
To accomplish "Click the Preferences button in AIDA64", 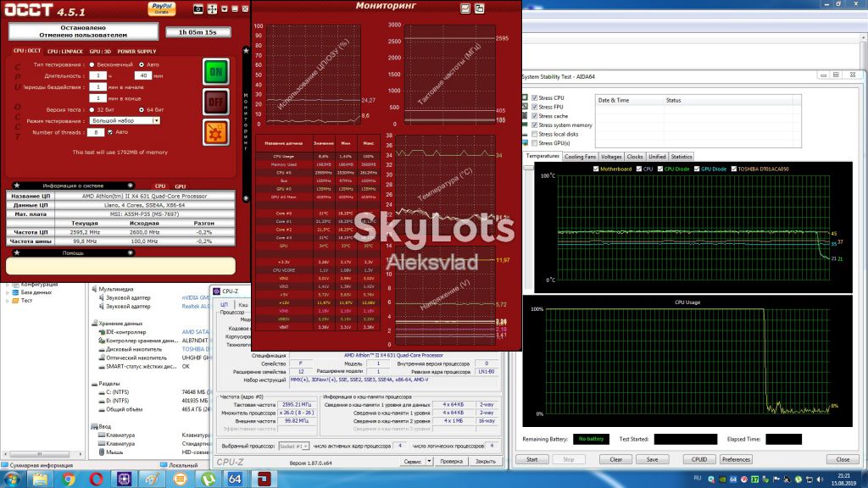I will click(x=736, y=459).
